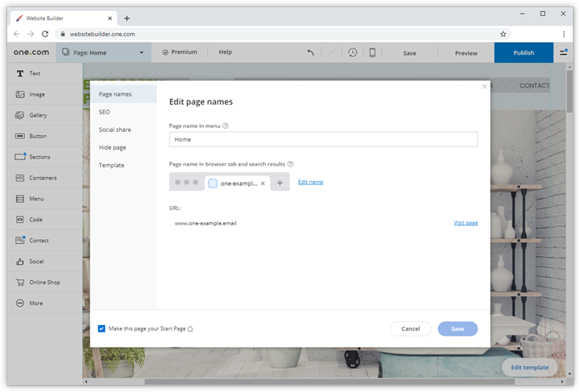Open the SEO tab in dialog
580x392 pixels.
(x=105, y=112)
